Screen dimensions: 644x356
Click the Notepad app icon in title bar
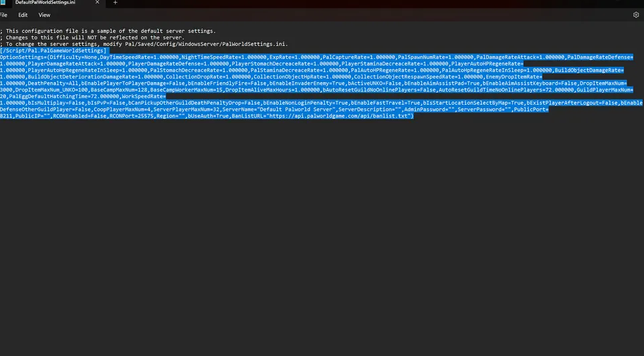3,3
